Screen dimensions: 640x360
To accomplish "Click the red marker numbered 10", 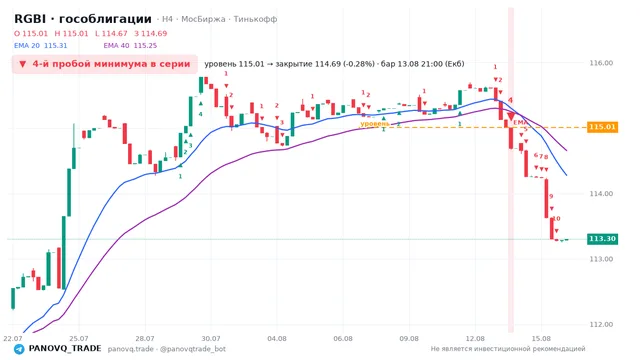I will 556,219.
